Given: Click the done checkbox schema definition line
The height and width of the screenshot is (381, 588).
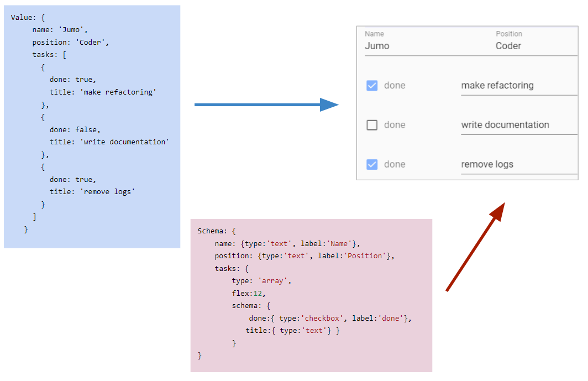Looking at the screenshot, I should point(330,319).
